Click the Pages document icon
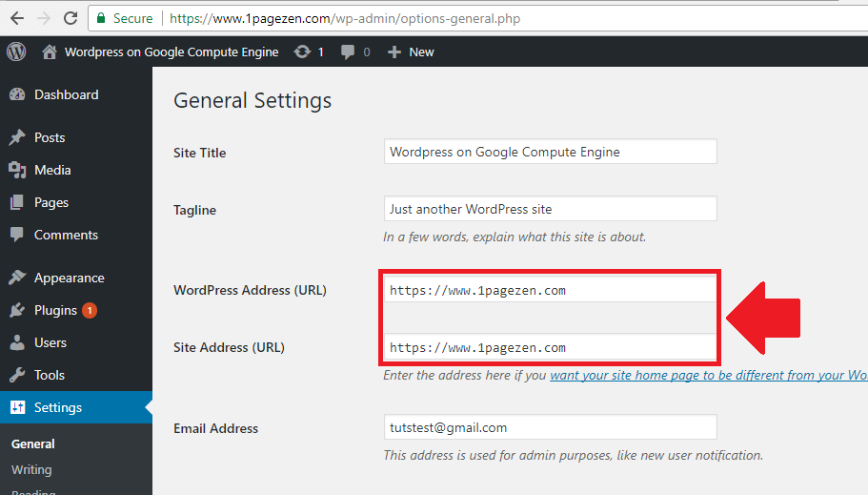This screenshot has height=495, width=868. tap(17, 202)
